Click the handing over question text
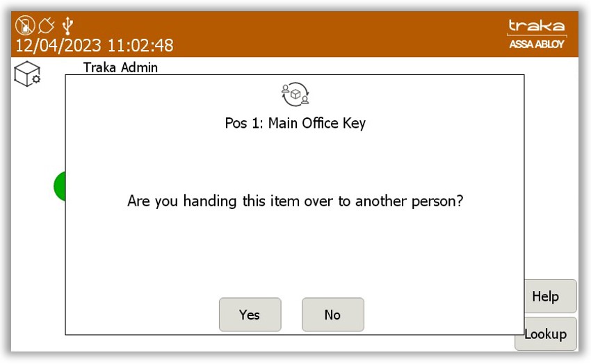 click(x=295, y=201)
